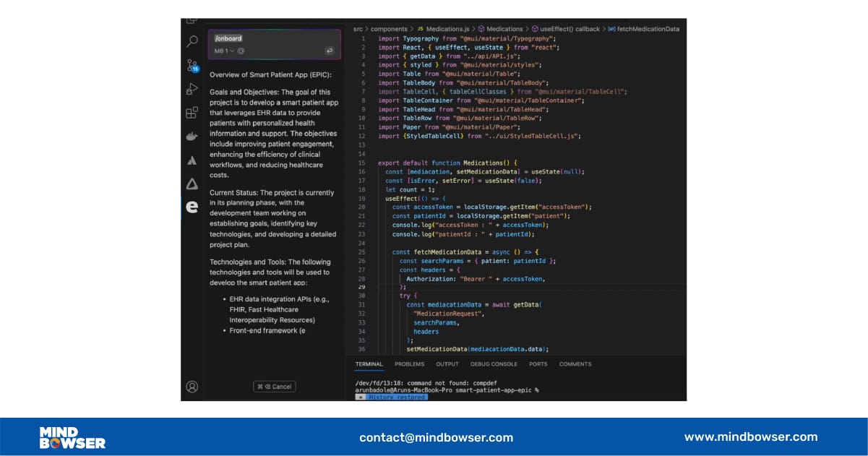Expand the MB 1 model dropdown
Viewport: 868px width, 456px height.
(x=224, y=51)
